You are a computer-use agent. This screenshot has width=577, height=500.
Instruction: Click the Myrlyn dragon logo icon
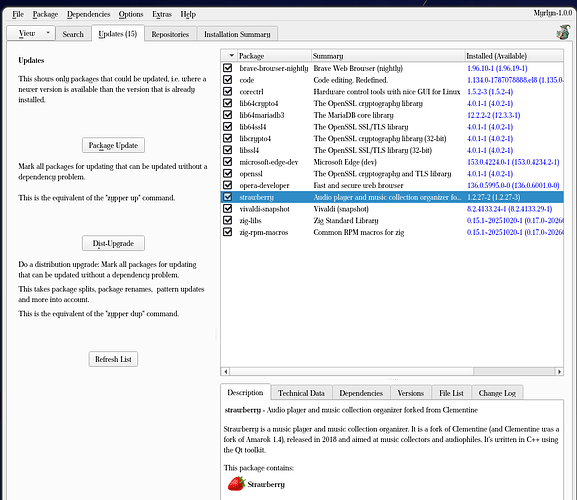(563, 32)
